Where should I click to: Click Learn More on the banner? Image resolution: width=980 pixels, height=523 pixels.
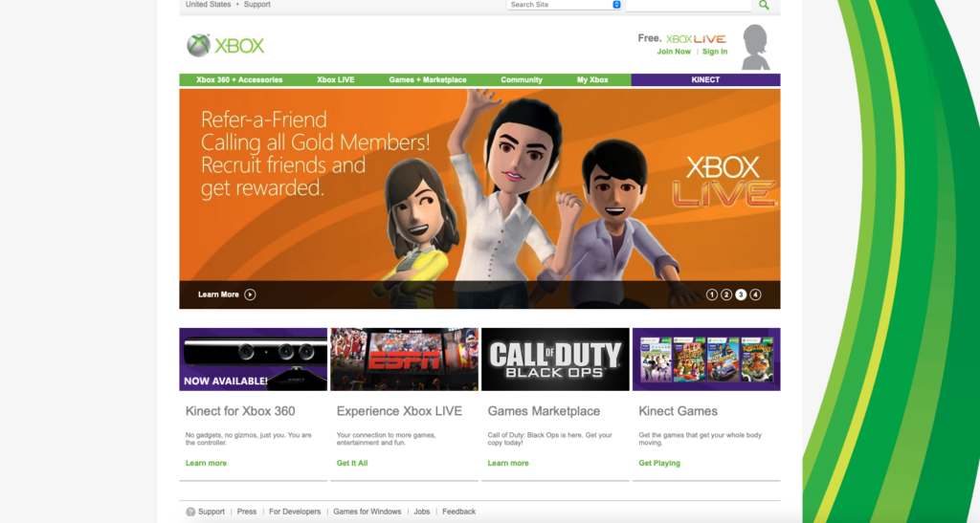(x=218, y=294)
